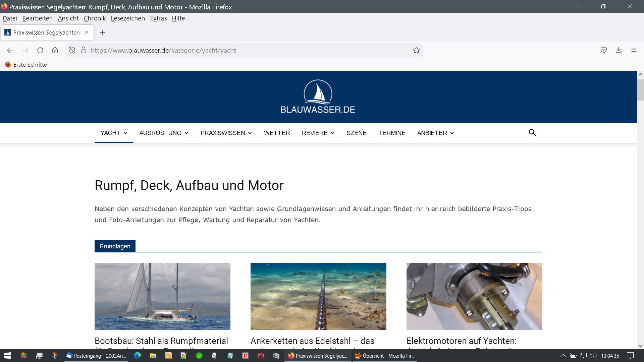The height and width of the screenshot is (362, 644).
Task: Bookmark this page with star icon
Action: (416, 50)
